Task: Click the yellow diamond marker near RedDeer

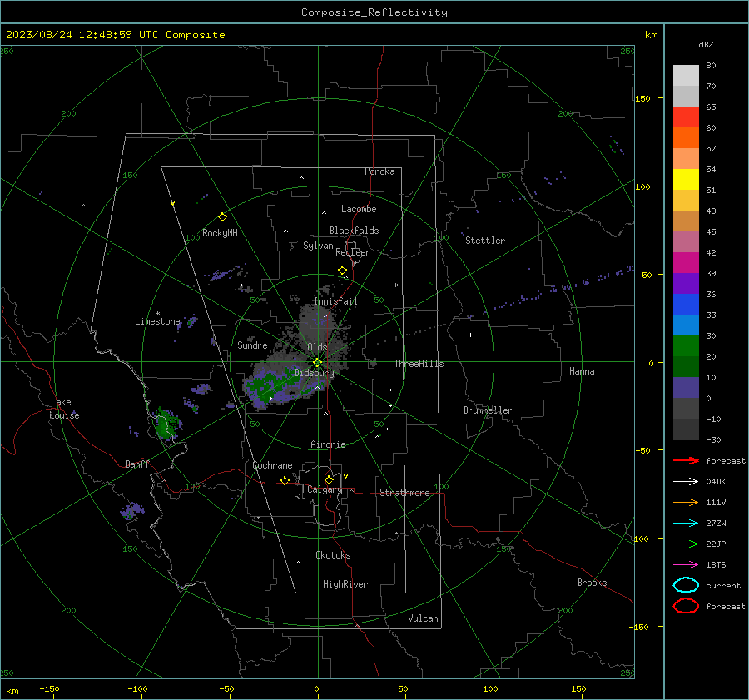Action: pyautogui.click(x=343, y=271)
